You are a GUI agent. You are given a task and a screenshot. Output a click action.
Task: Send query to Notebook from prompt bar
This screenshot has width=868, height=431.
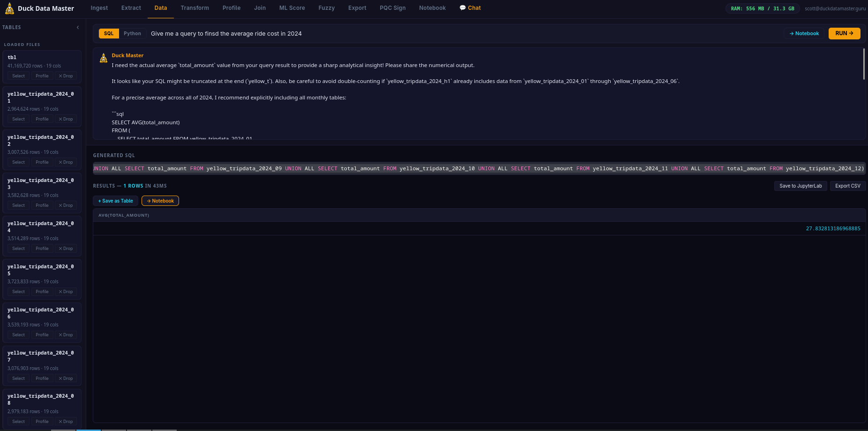point(804,33)
